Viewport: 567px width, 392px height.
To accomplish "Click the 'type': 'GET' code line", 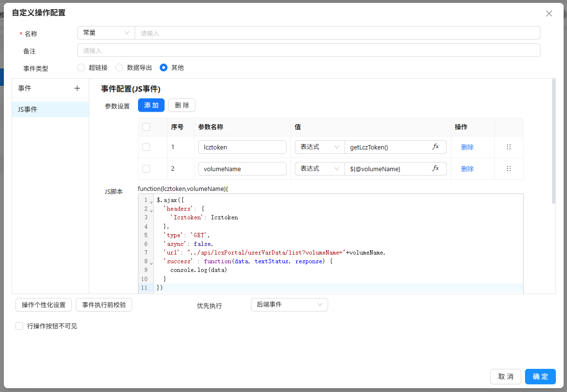I will 186,235.
